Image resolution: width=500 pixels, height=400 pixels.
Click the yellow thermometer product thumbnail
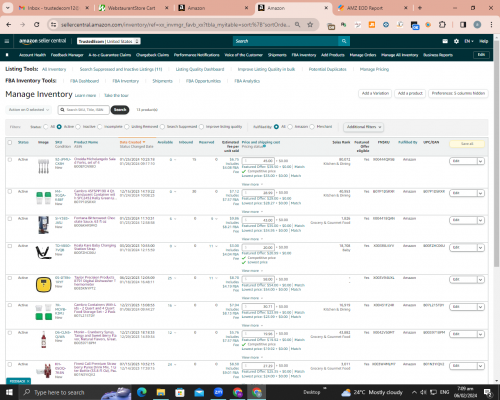(44, 285)
